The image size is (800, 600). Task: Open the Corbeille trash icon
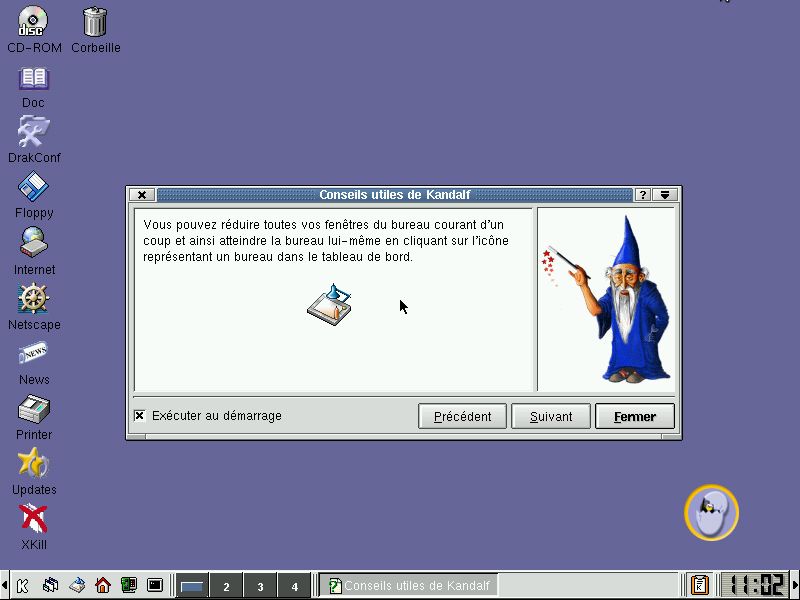coord(95,22)
